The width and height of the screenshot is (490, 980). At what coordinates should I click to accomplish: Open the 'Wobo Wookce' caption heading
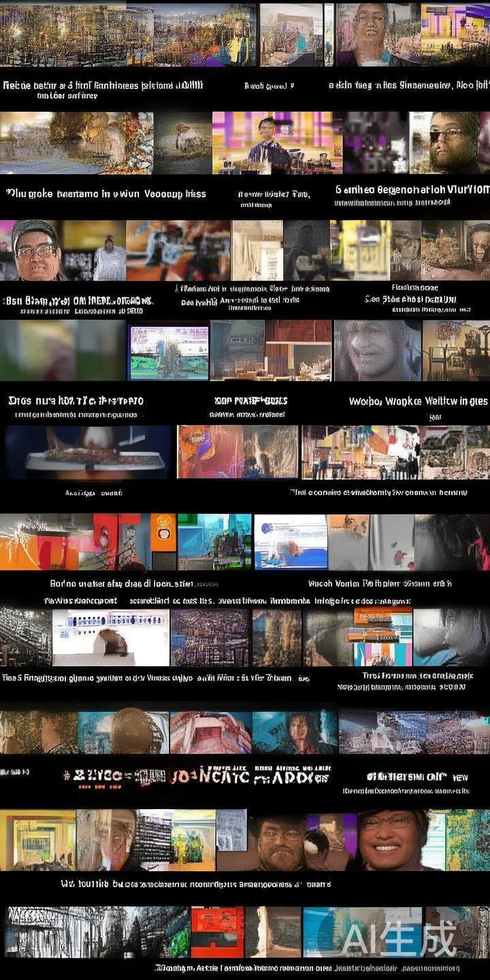(x=418, y=402)
